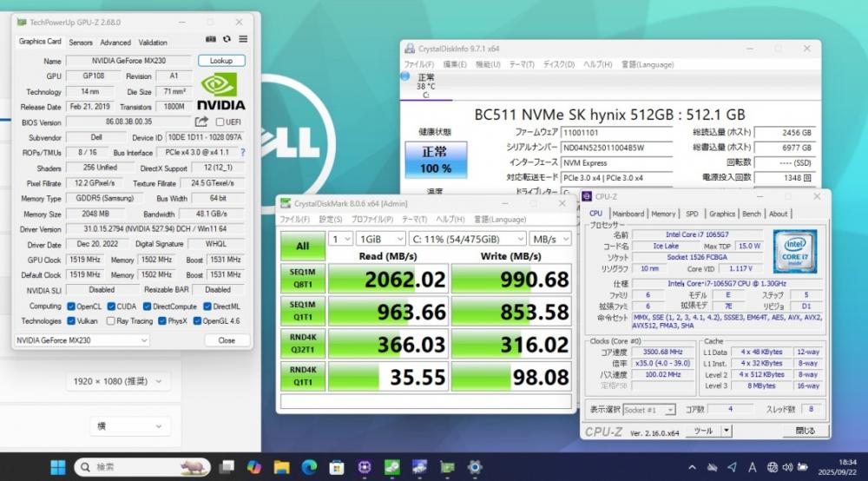Open the display orientation dropdown showing 横

tap(129, 425)
